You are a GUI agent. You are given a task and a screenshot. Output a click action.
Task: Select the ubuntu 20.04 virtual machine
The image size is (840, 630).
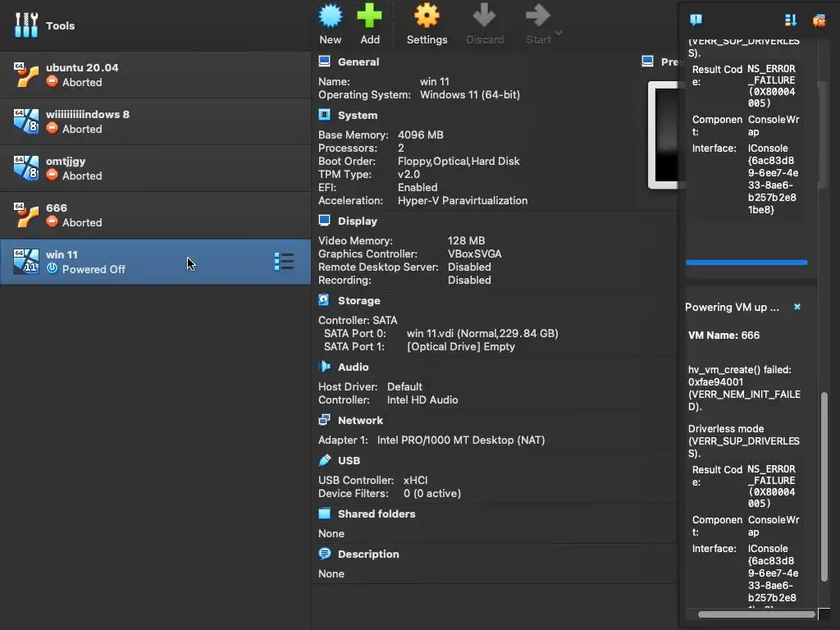155,75
